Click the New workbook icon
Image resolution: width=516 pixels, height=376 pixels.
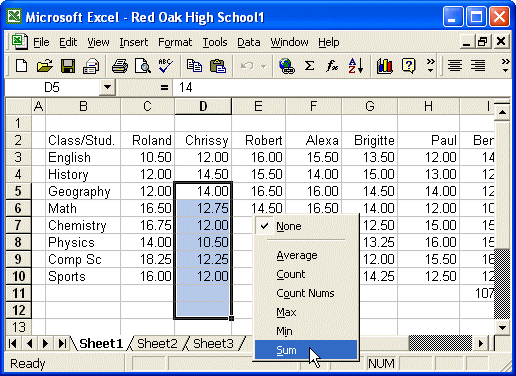[x=22, y=66]
